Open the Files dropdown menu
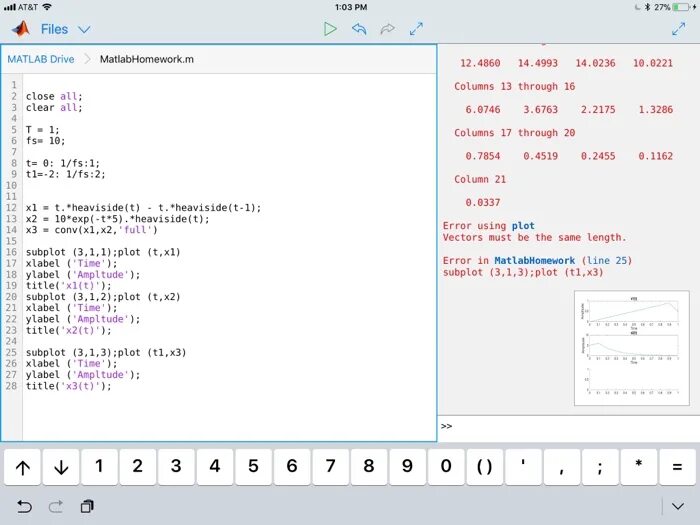700x525 pixels. (x=66, y=29)
